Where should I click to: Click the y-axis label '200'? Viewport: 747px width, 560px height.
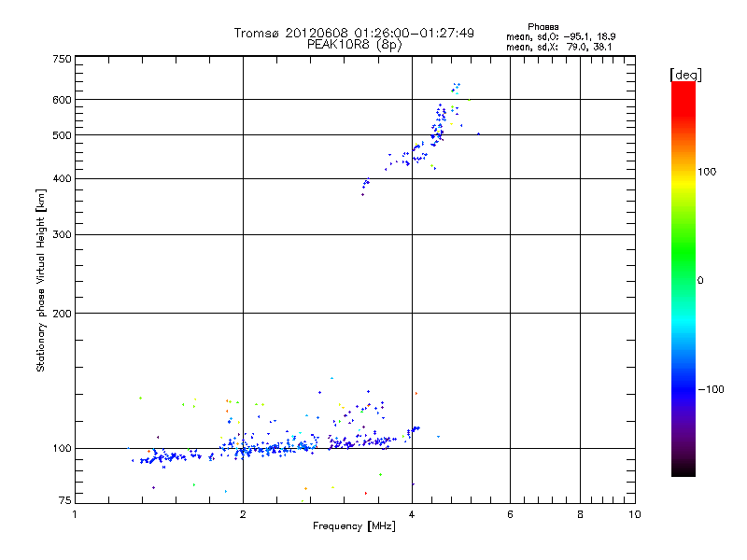62,314
